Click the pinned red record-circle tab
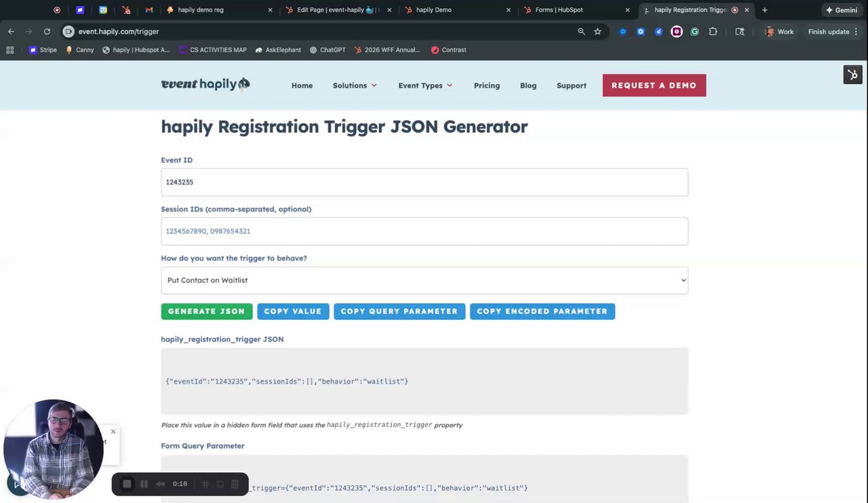This screenshot has height=503, width=868. pyautogui.click(x=57, y=10)
